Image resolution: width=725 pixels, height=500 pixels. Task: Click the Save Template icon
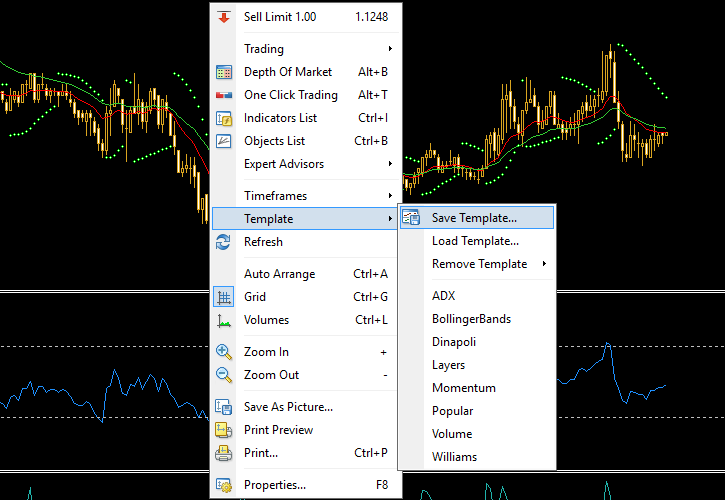(411, 217)
